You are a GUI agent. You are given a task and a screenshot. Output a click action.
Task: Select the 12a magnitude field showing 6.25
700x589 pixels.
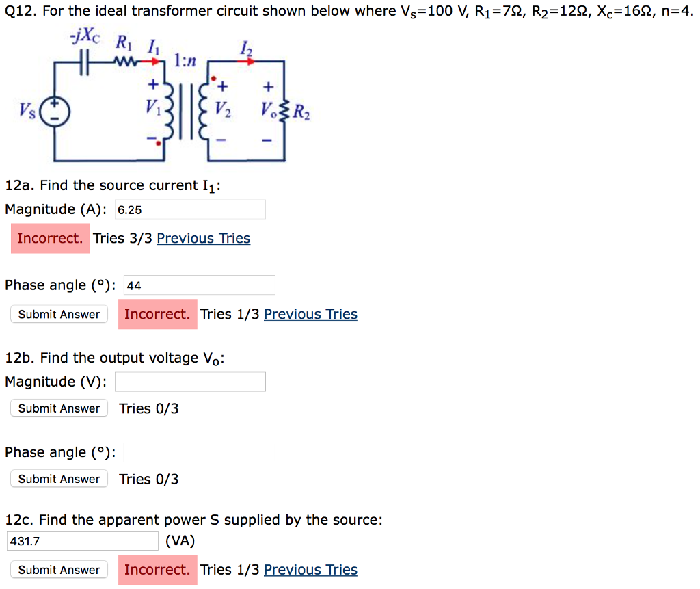(x=189, y=209)
